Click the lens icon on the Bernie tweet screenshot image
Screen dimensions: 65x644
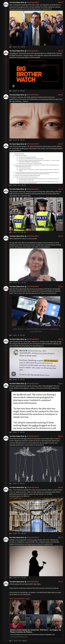point(14,374)
